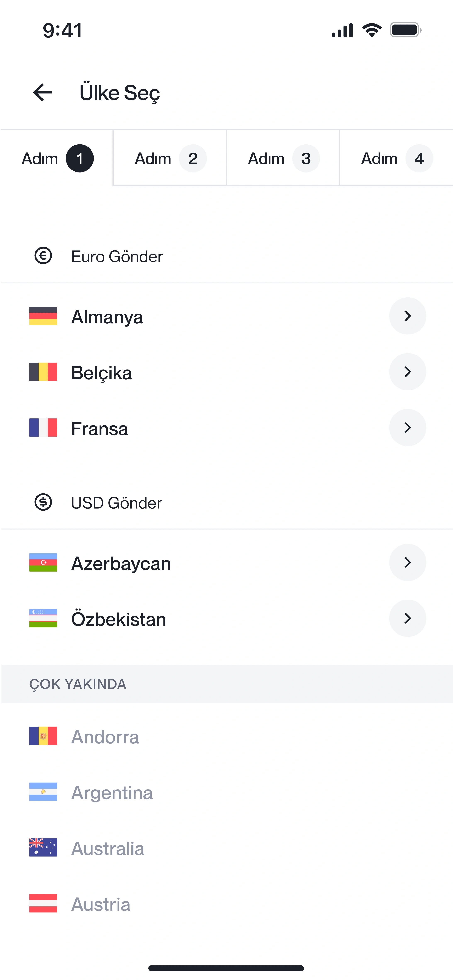453x980 pixels.
Task: Switch to Adım 2 tab
Action: point(170,158)
